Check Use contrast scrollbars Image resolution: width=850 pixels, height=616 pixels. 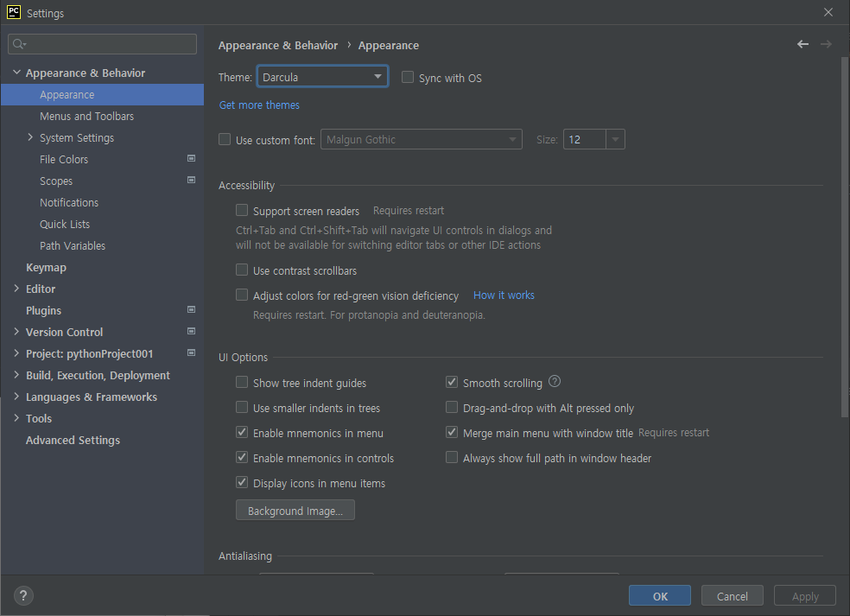242,270
